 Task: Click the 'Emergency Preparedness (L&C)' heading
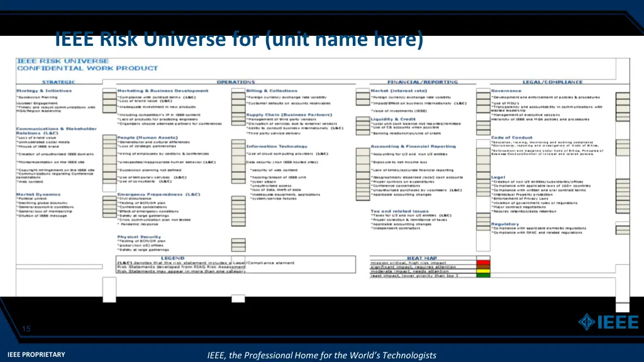[x=159, y=194]
